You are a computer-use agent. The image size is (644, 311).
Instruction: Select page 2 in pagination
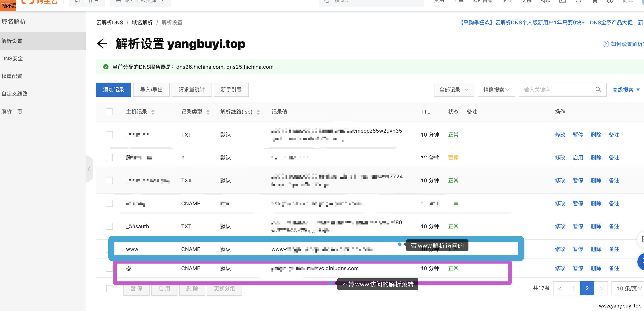[587, 288]
